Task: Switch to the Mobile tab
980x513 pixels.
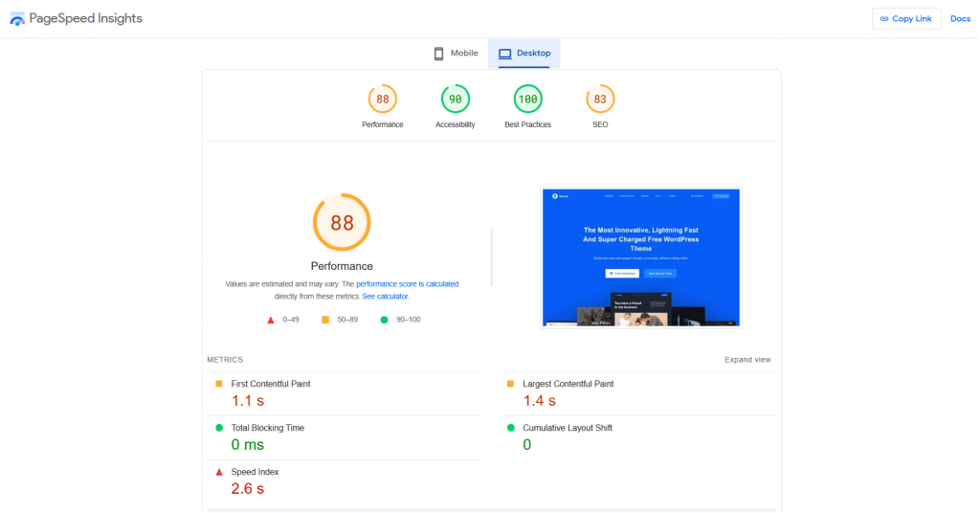Action: [x=456, y=54]
